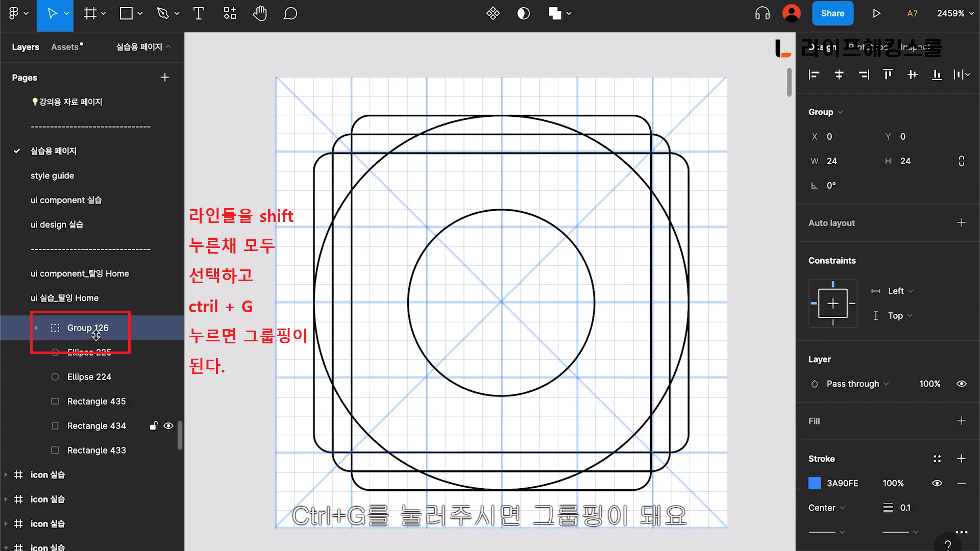This screenshot has width=980, height=551.
Task: Click the Create component icon
Action: click(x=493, y=14)
